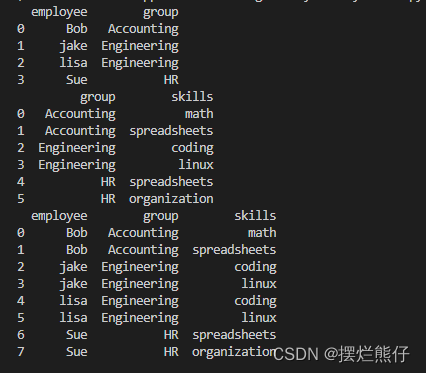Select coding in row 2 of merged table
The image size is (426, 373).
pos(255,267)
